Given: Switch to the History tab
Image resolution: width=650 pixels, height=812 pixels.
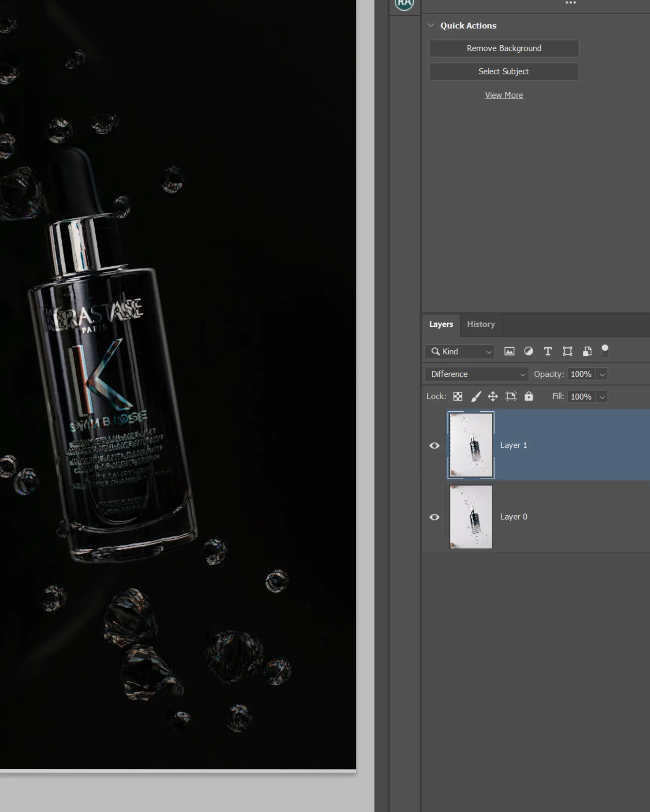Looking at the screenshot, I should 481,324.
